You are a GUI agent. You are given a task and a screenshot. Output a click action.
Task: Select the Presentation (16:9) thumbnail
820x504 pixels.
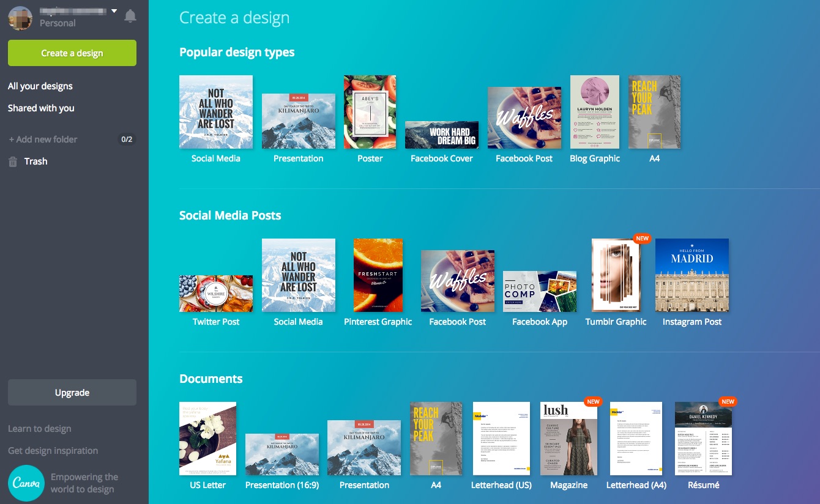coord(282,454)
